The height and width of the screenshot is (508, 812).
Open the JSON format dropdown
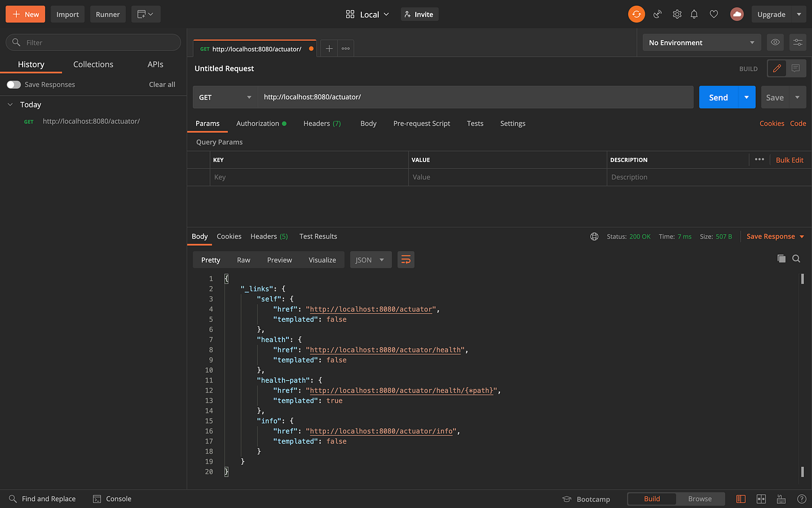coord(370,260)
